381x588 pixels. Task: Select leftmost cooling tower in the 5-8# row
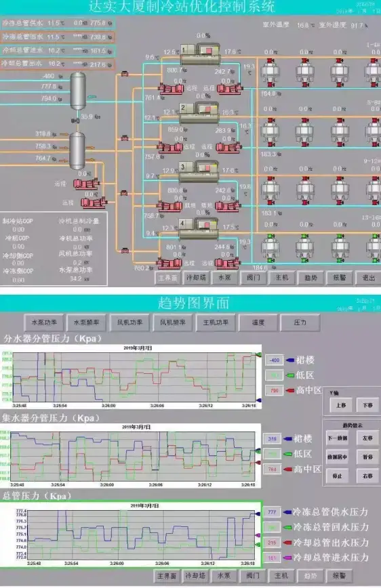coord(270,131)
